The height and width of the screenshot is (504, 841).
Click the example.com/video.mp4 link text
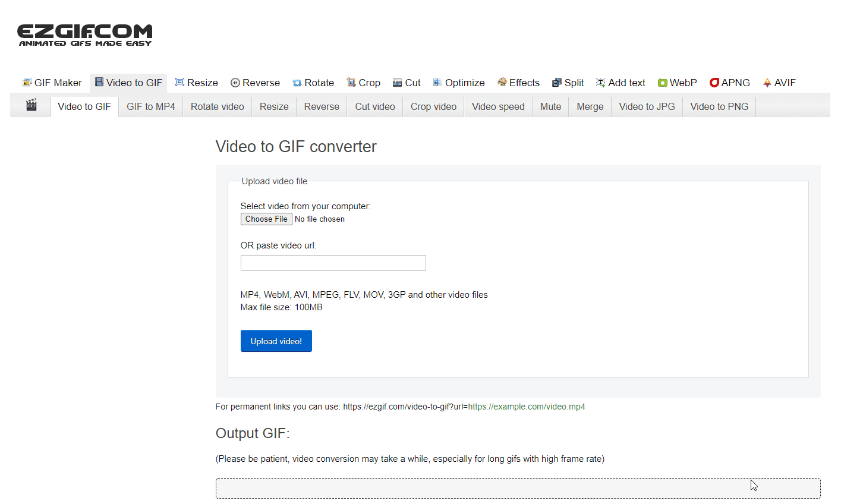coord(526,407)
